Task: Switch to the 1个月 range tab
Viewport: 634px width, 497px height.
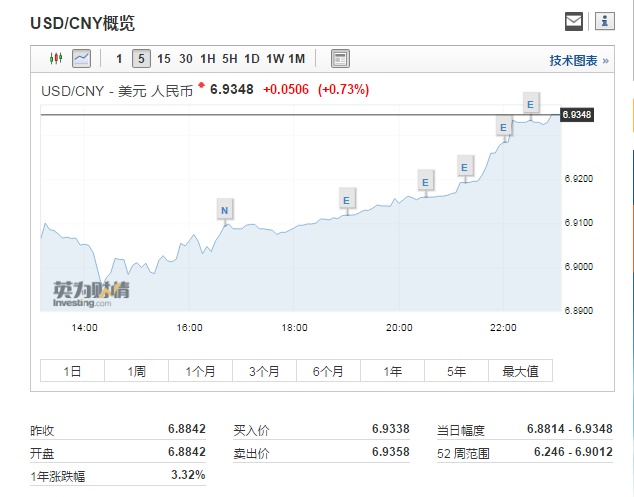Action: point(200,371)
